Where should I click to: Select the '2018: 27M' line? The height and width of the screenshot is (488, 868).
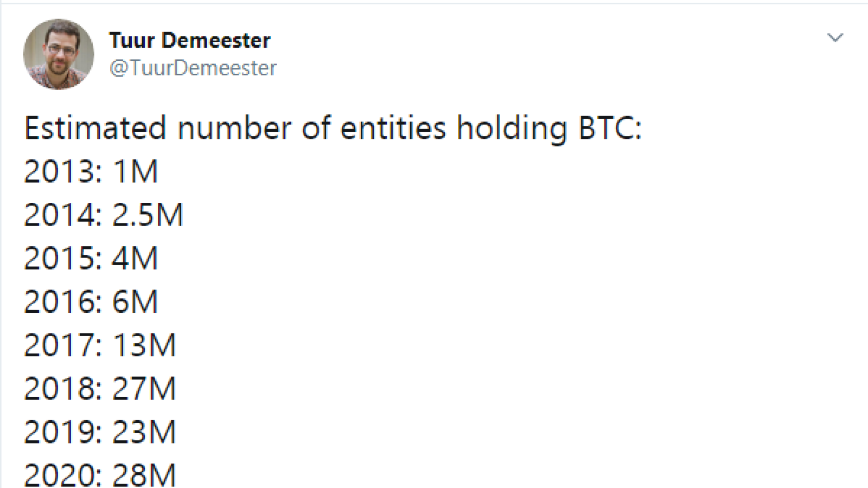(100, 388)
